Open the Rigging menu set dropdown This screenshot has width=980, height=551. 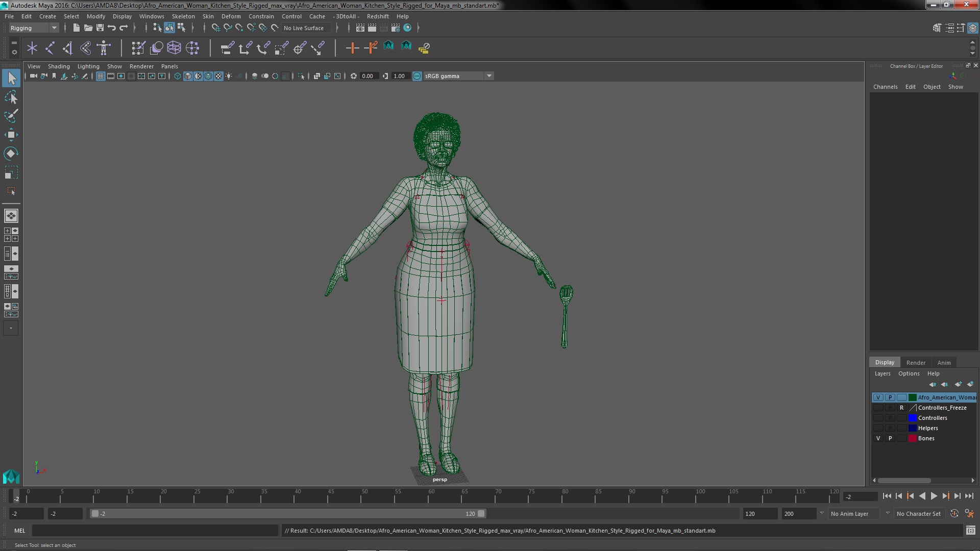pos(33,28)
